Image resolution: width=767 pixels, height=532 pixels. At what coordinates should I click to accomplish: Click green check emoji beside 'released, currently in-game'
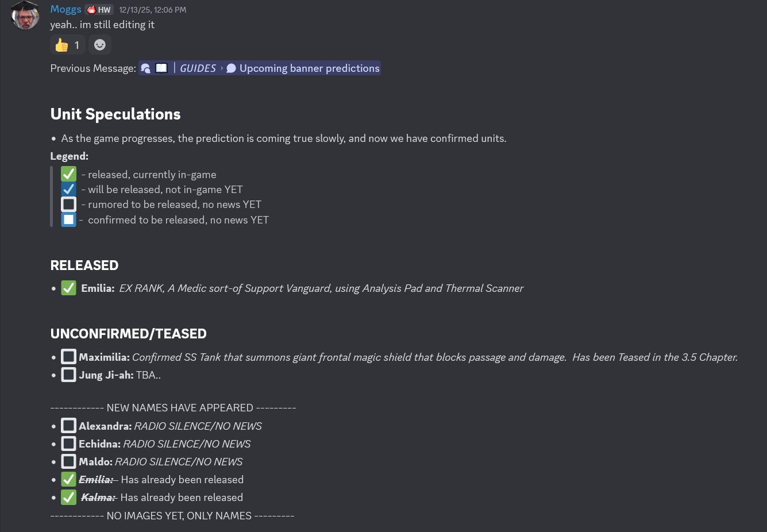coord(69,174)
